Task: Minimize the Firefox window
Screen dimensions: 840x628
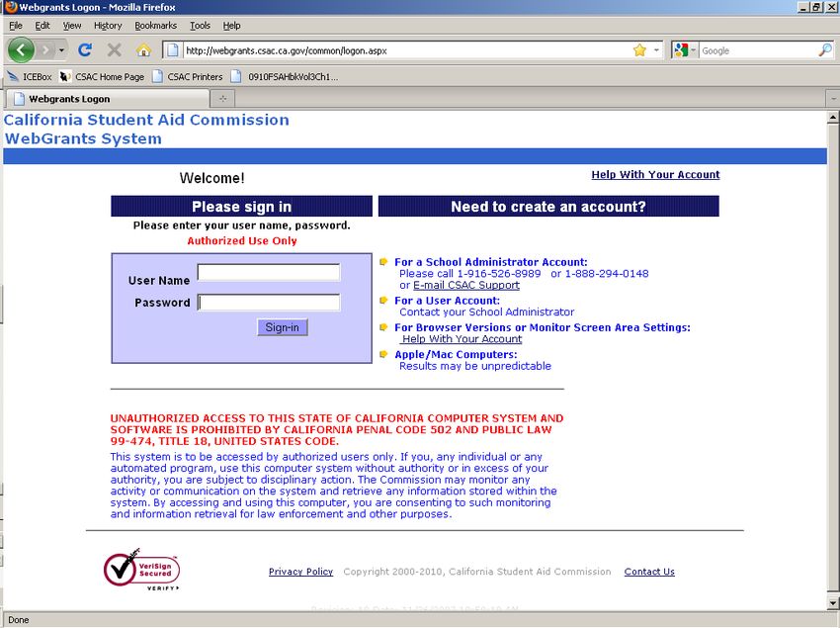Action: coord(803,8)
